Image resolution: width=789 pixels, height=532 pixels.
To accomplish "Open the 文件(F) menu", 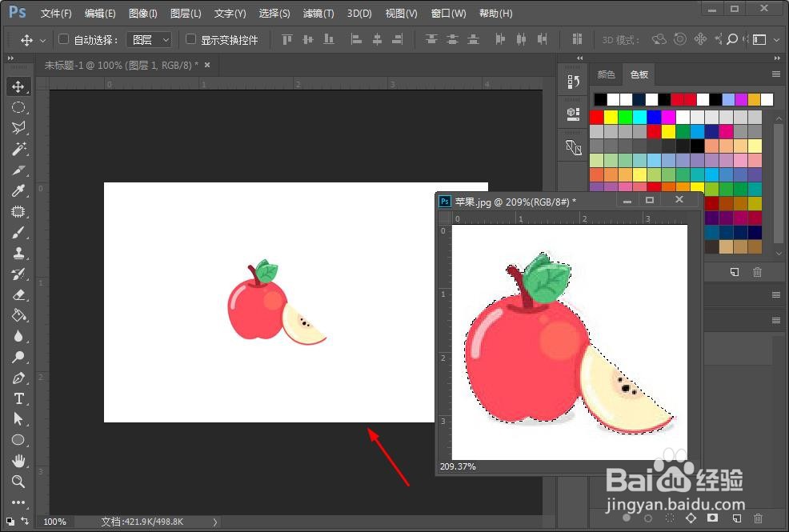I will [56, 14].
